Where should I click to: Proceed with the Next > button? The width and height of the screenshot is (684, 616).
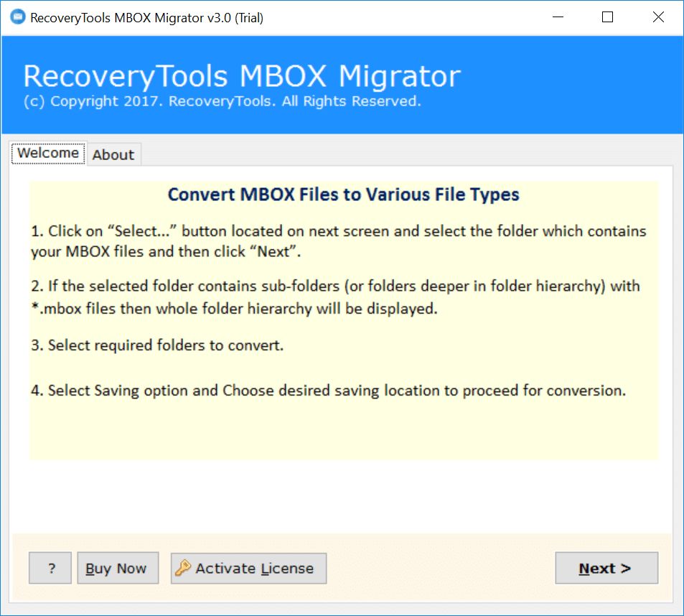pyautogui.click(x=606, y=568)
